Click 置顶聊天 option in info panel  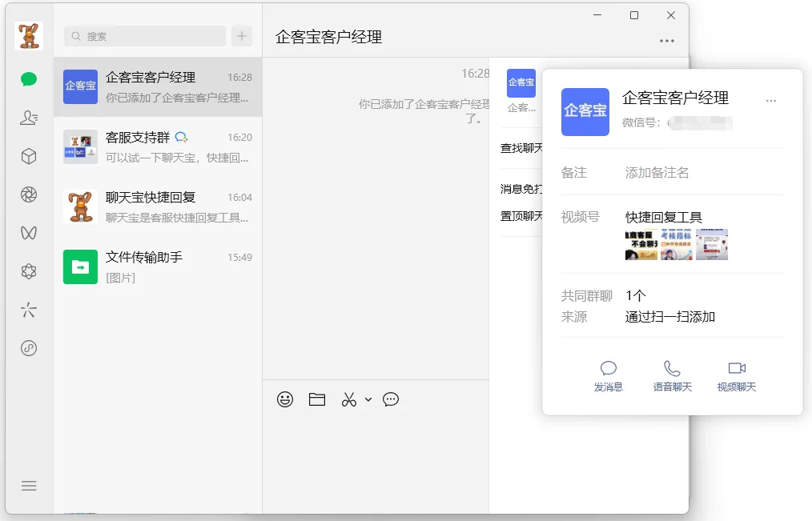tap(521, 216)
